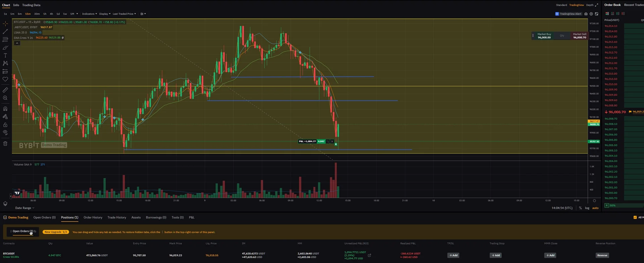Viewport: 644px width, 263px height.
Task: Switch to the Info tab
Action: coord(16,5)
